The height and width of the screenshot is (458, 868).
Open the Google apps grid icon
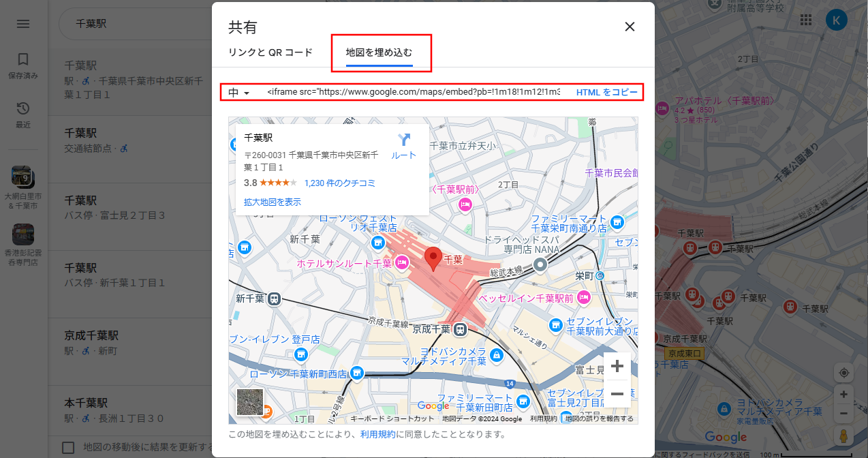coord(806,20)
